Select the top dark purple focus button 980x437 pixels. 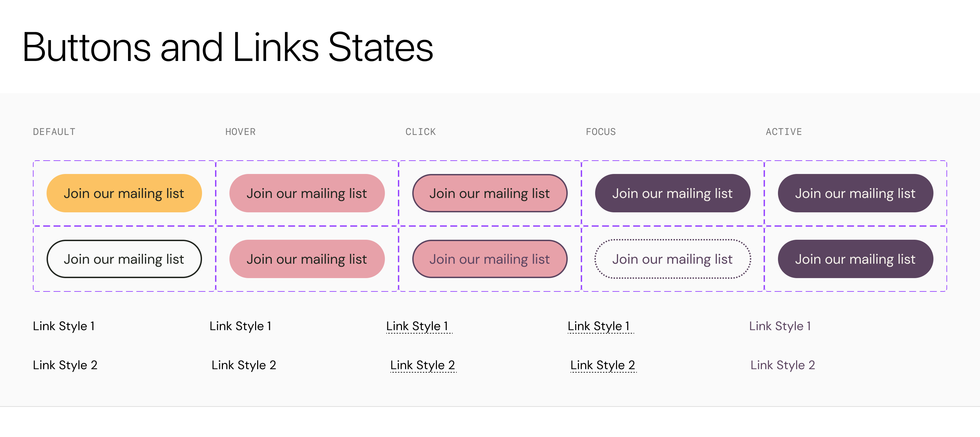click(672, 193)
